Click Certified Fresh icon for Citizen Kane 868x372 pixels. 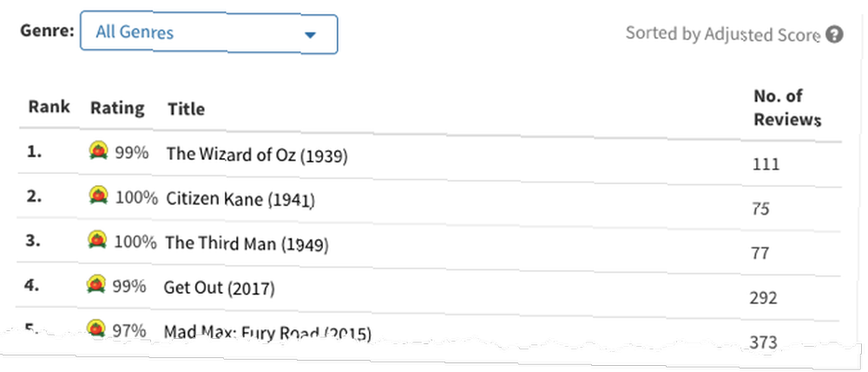click(98, 196)
